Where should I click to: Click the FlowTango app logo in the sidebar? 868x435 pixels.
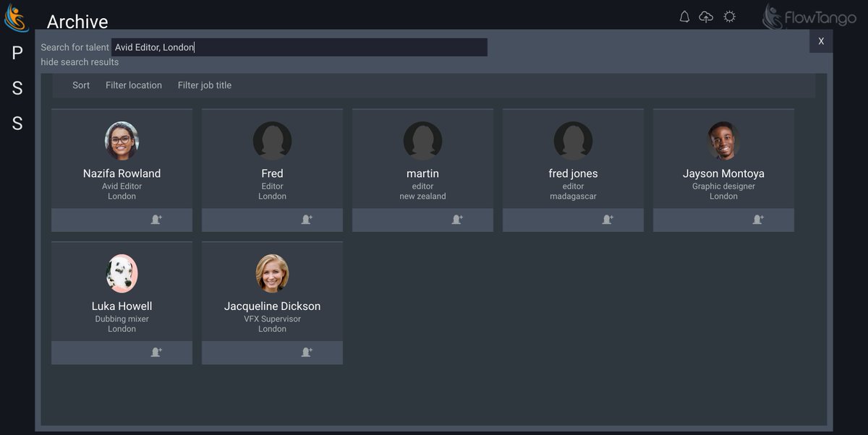[17, 17]
